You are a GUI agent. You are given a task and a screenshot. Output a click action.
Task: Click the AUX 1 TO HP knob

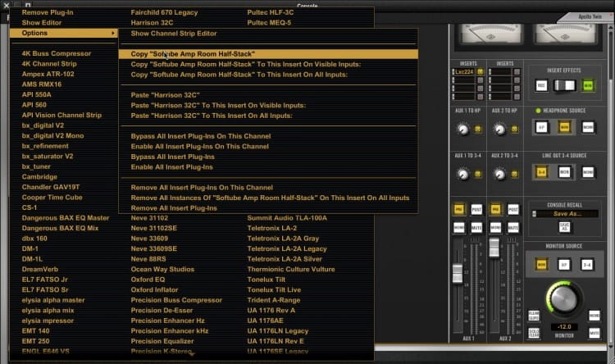click(x=463, y=129)
